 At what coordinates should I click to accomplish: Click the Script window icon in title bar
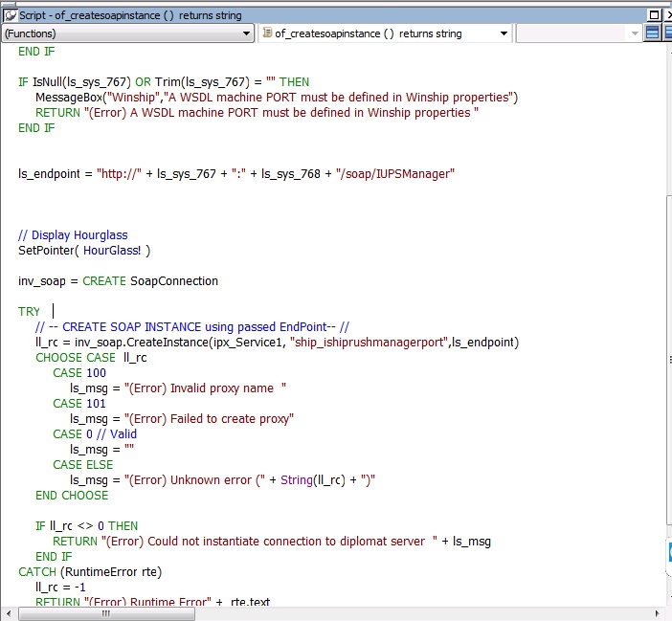click(11, 15)
